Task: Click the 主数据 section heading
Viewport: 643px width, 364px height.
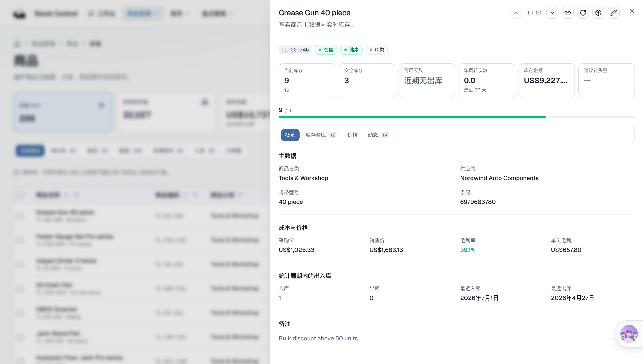Action: point(287,156)
